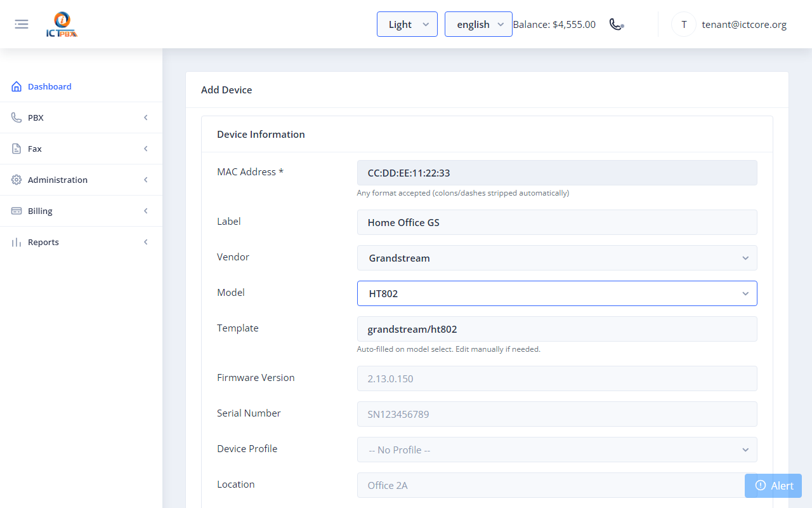Image resolution: width=812 pixels, height=508 pixels.
Task: Click the Serial Number label
Action: [x=249, y=413]
